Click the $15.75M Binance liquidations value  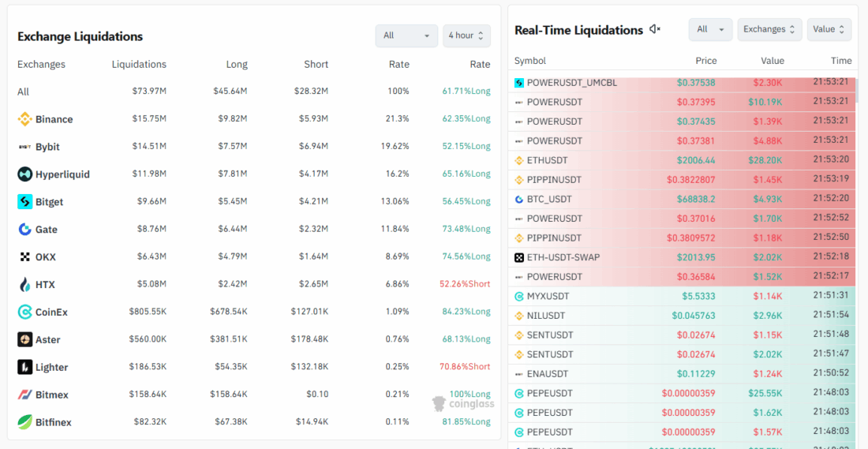click(x=149, y=119)
